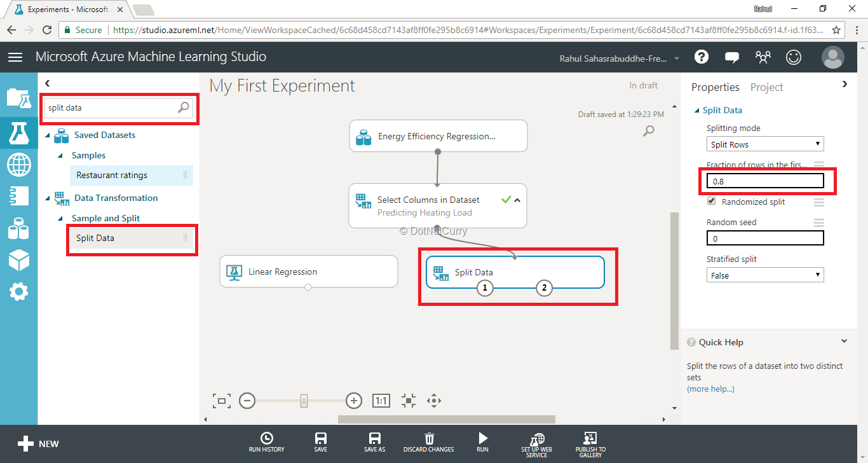Click the vertical canvas scrollbar

click(x=675, y=280)
